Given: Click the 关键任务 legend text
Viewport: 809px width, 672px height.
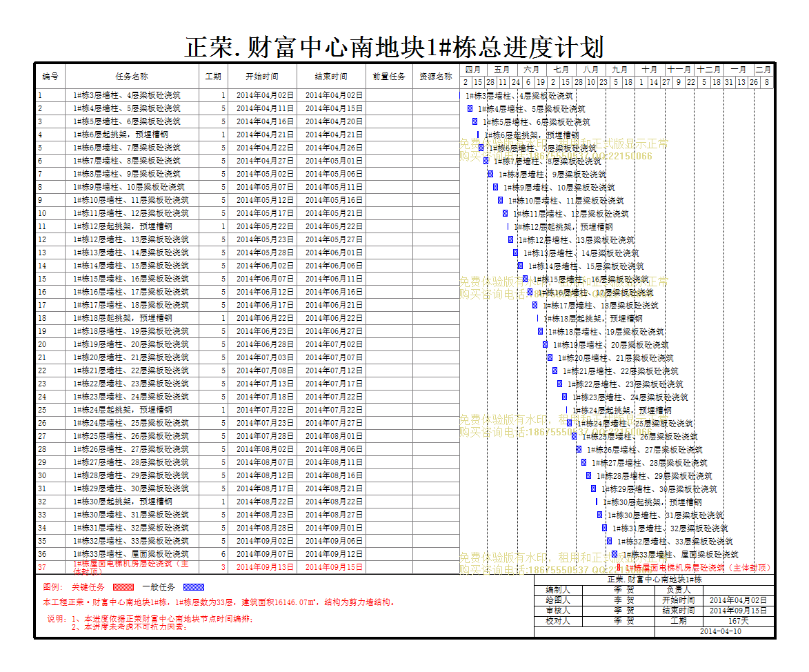Looking at the screenshot, I should (x=88, y=587).
